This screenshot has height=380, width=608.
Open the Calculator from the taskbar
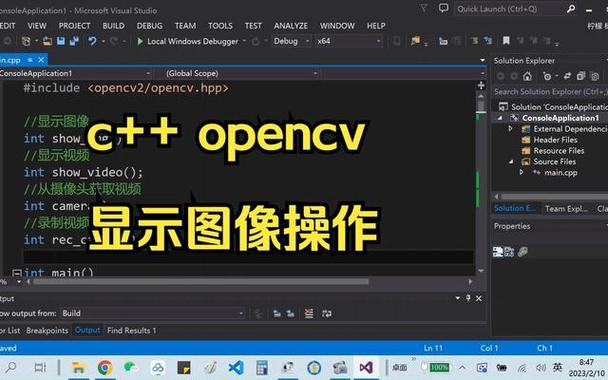pyautogui.click(x=262, y=367)
